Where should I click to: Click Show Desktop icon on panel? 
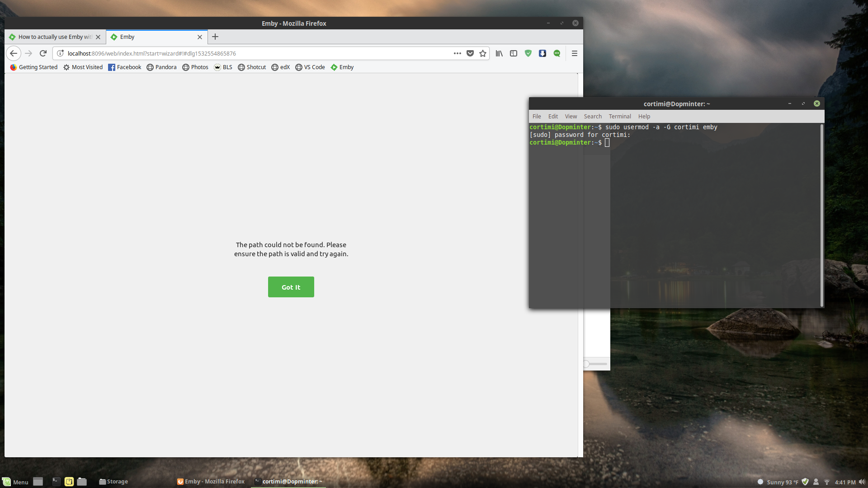pos(38,482)
